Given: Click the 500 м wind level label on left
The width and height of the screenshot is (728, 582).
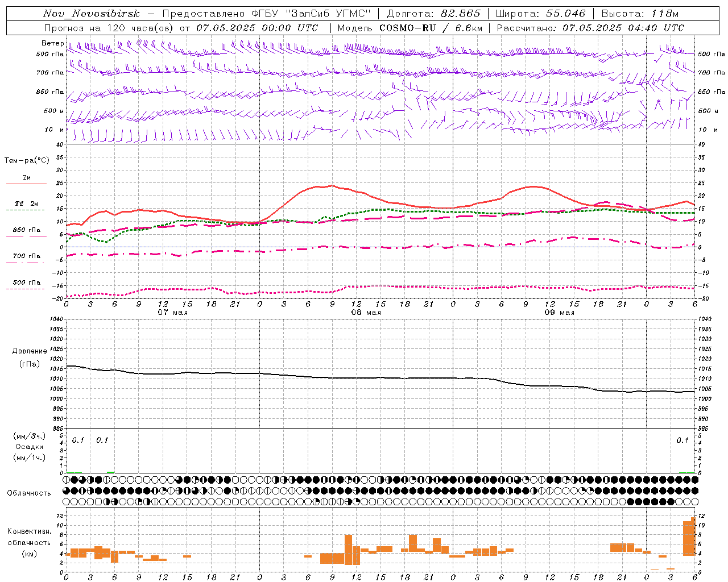Looking at the screenshot, I should [x=54, y=111].
